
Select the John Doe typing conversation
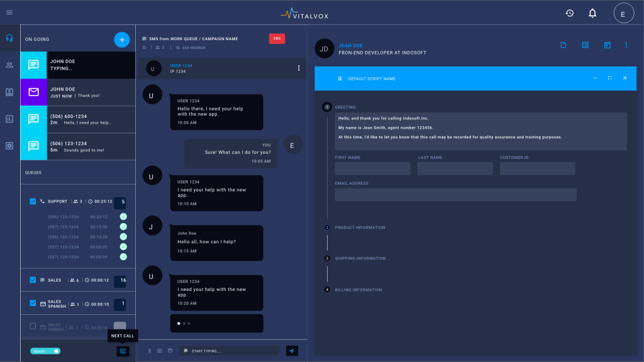click(x=78, y=65)
